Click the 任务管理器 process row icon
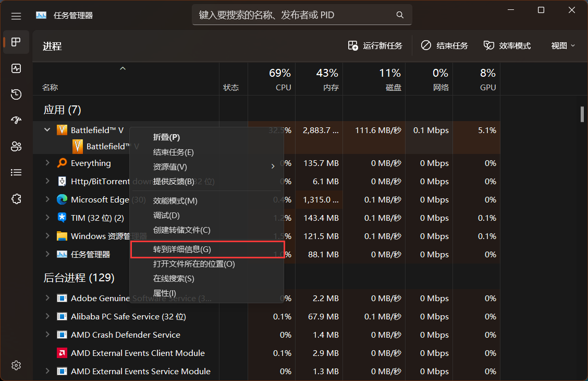 pyautogui.click(x=62, y=254)
